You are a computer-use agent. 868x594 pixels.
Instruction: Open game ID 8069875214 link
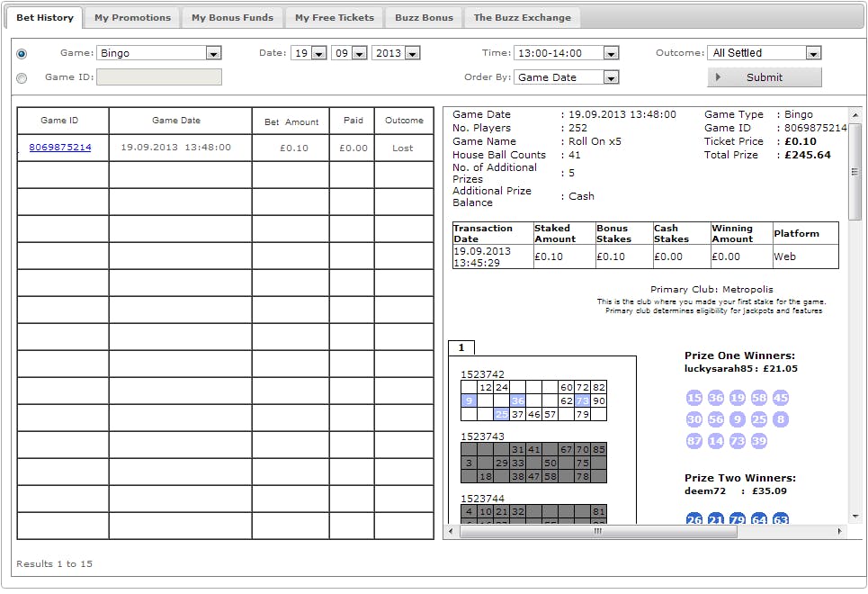59,148
